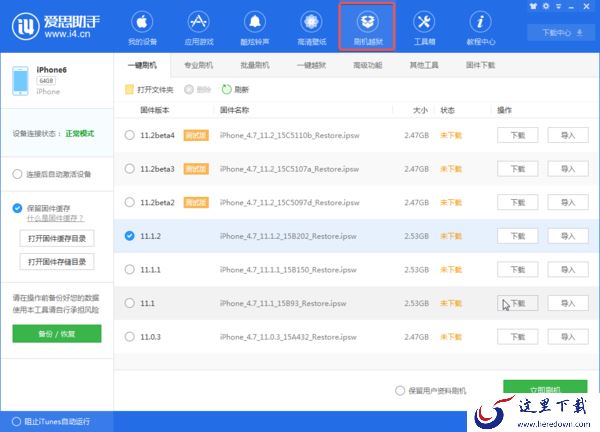The width and height of the screenshot is (600, 432).
Task: Switch to the 批量刷机 tab
Action: point(255,65)
